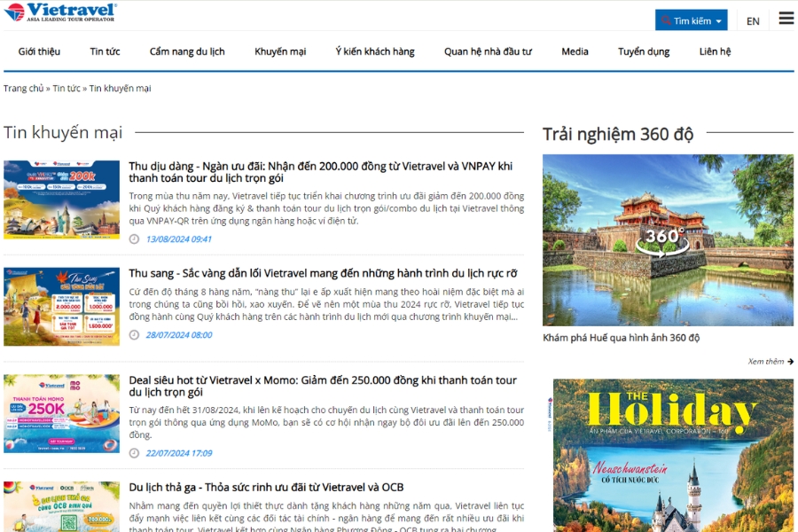Click clock icon beside 13/08/2024 09:41
The width and height of the screenshot is (798, 532).
click(x=134, y=239)
